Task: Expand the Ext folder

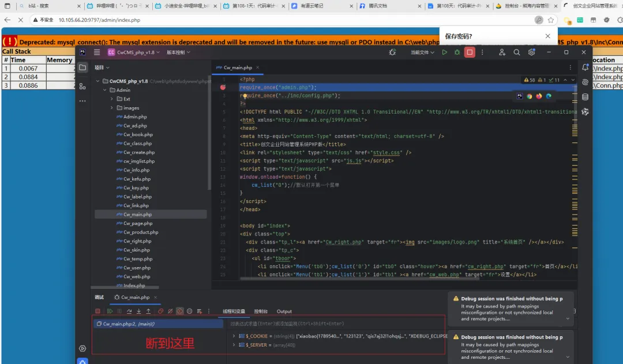Action: point(112,99)
